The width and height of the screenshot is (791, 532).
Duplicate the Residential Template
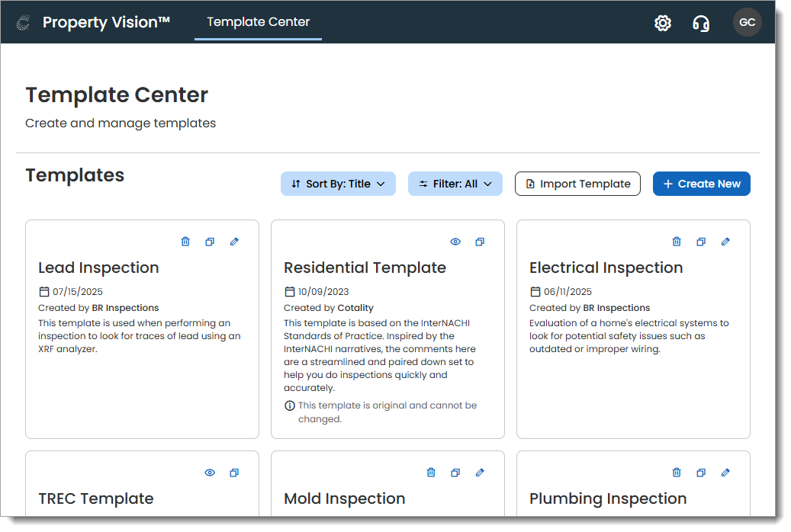coord(480,242)
